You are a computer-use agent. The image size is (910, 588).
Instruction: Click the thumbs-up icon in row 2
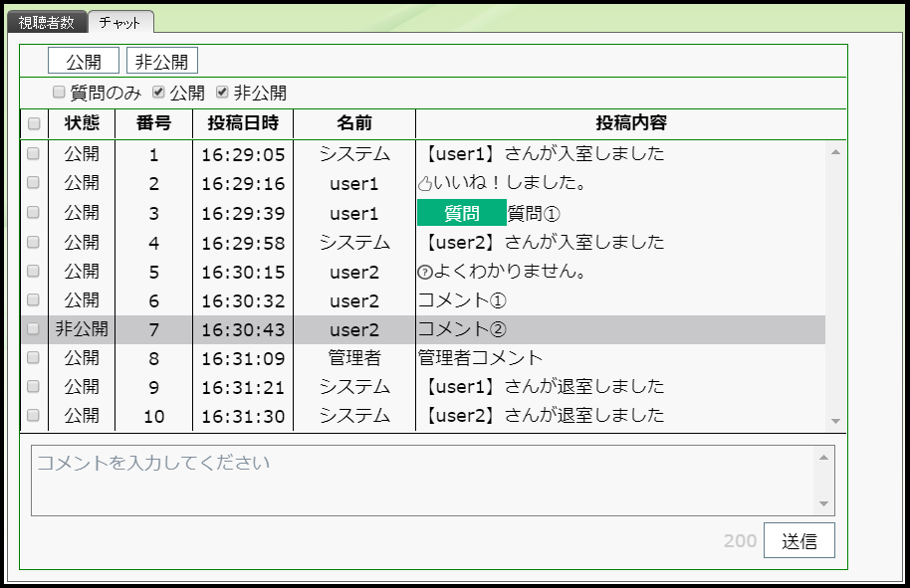[424, 184]
